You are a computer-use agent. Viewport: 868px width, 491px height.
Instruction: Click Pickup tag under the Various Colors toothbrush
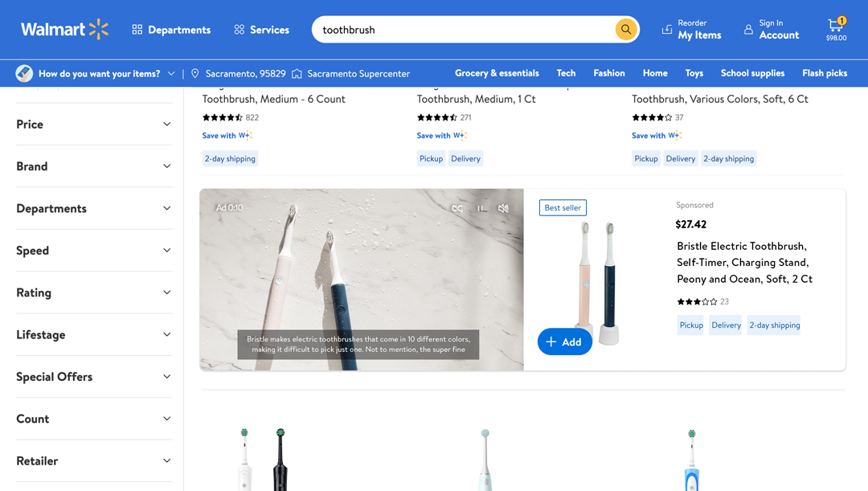(x=646, y=159)
